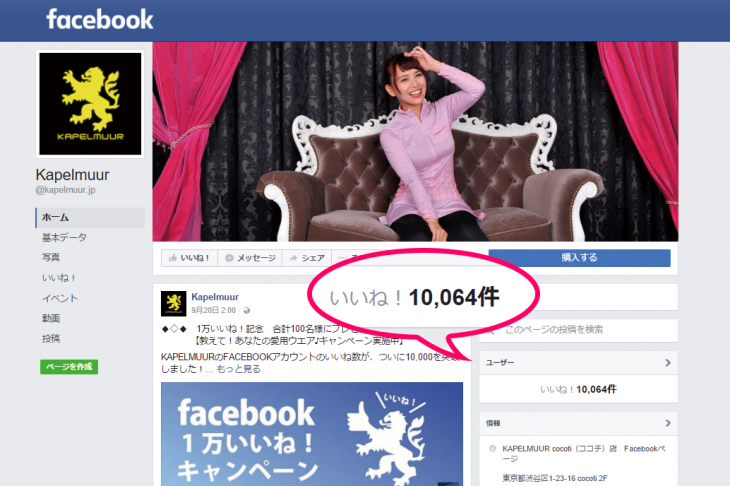
Task: Click the info circle icon beside KAPELMUUR cocoti
Action: point(492,449)
